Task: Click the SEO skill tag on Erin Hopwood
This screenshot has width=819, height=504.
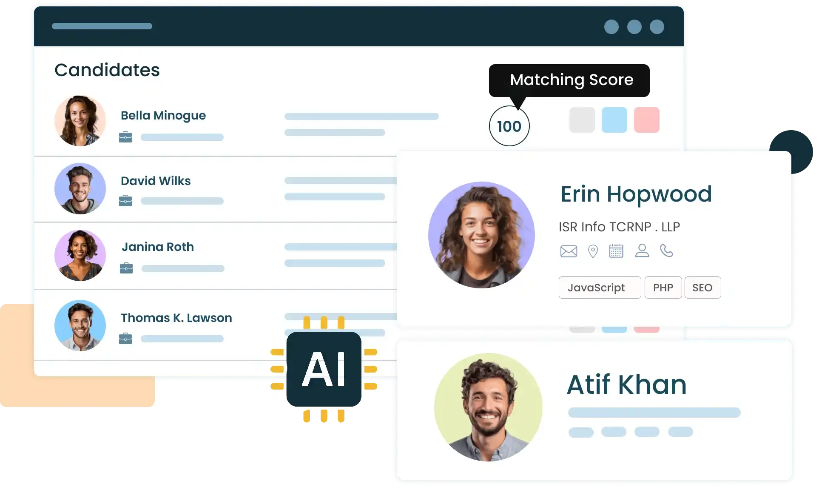Action: point(702,288)
